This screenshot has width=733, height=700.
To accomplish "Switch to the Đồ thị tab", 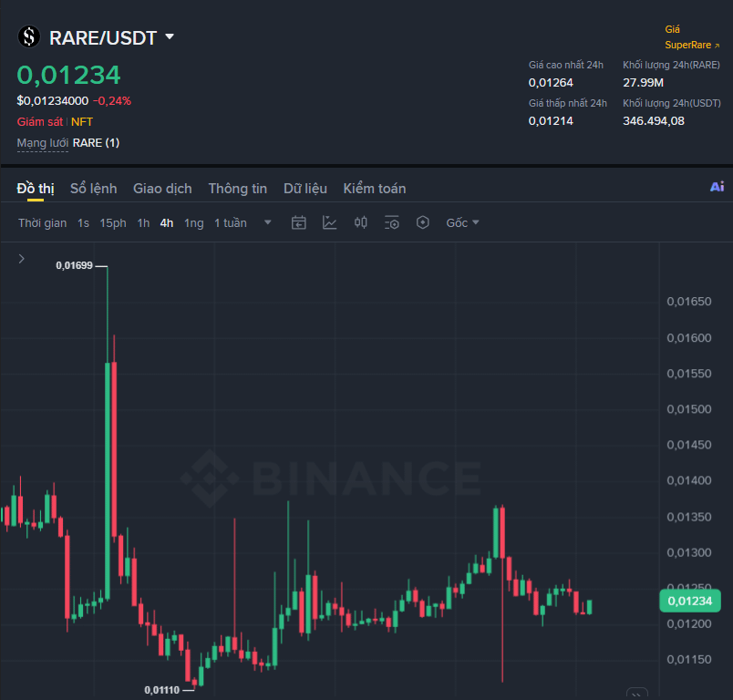I will pyautogui.click(x=36, y=189).
